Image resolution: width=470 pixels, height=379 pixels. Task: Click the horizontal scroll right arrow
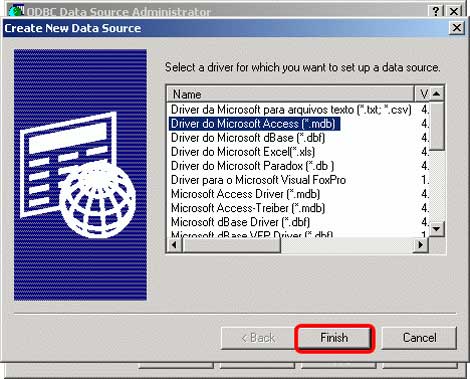click(421, 245)
